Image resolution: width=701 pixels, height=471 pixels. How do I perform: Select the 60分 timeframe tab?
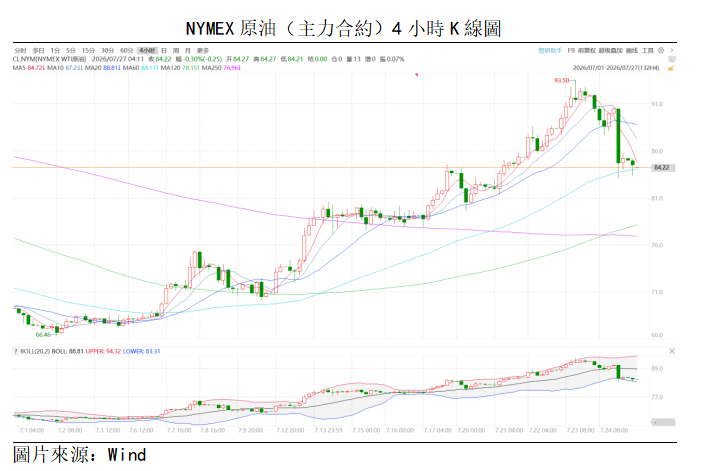127,50
